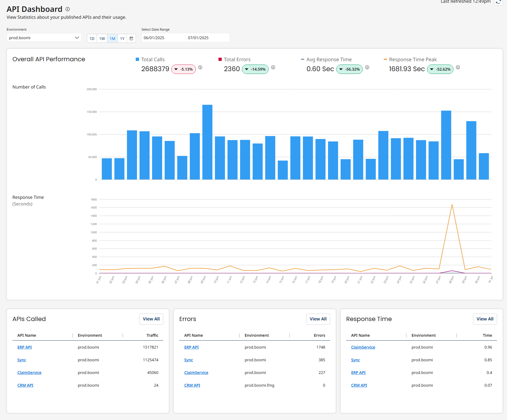Expand the -56.32% change indicator
The width and height of the screenshot is (507, 420).
click(349, 69)
